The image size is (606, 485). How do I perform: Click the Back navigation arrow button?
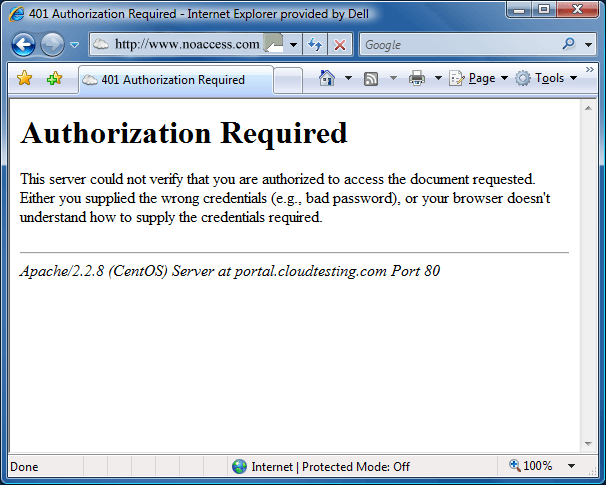point(23,45)
